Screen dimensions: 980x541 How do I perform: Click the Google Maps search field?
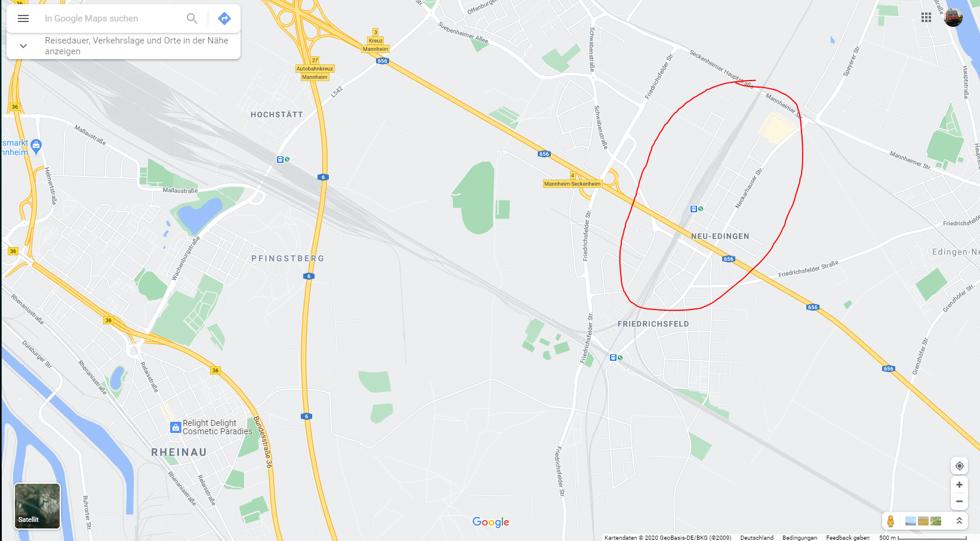pyautogui.click(x=113, y=18)
